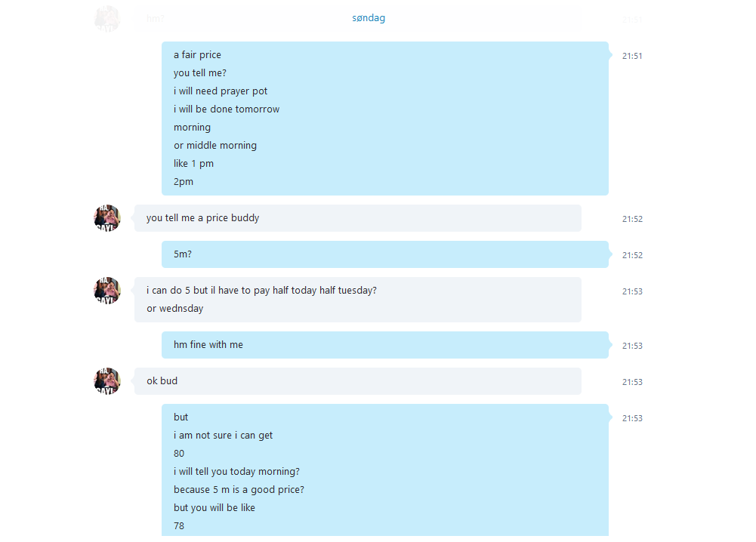Select the "you tell me a price buddy" message
The image size is (756, 542).
202,218
